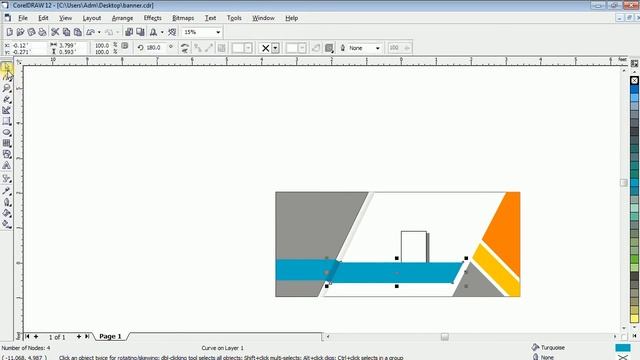Click the Auto-Close Curve button

[316, 48]
